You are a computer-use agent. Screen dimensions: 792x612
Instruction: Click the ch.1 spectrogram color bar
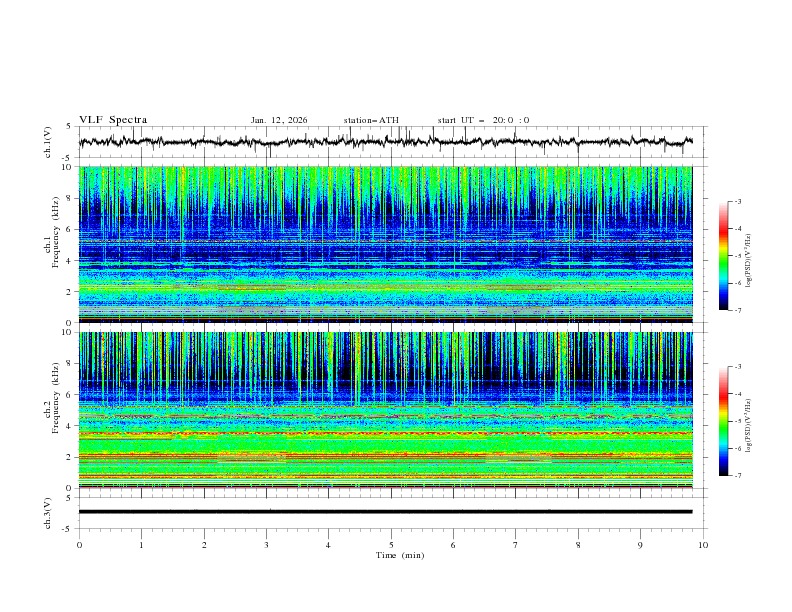click(723, 256)
